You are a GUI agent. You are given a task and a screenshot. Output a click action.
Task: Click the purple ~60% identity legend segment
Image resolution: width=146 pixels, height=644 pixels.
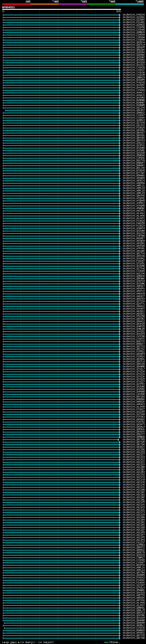click(x=73, y=4)
